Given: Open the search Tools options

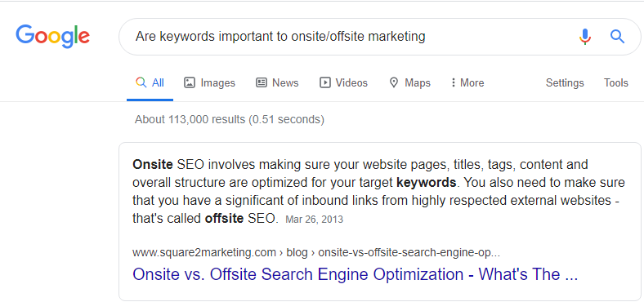Looking at the screenshot, I should [x=615, y=83].
